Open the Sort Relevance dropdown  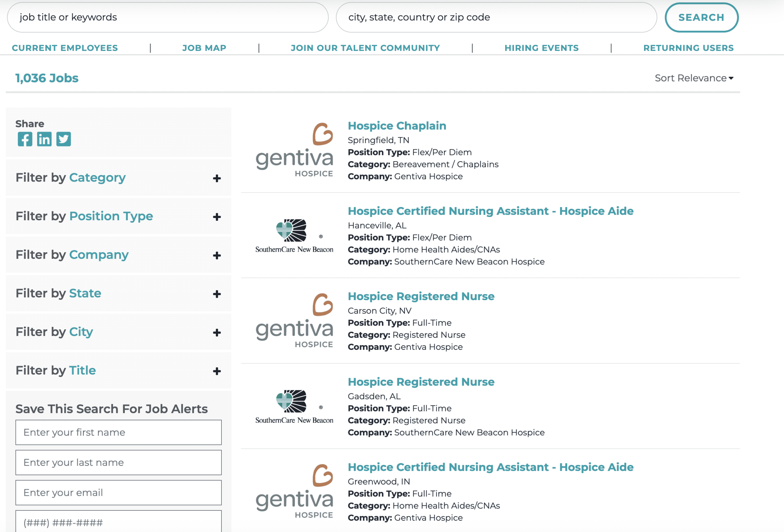[694, 78]
